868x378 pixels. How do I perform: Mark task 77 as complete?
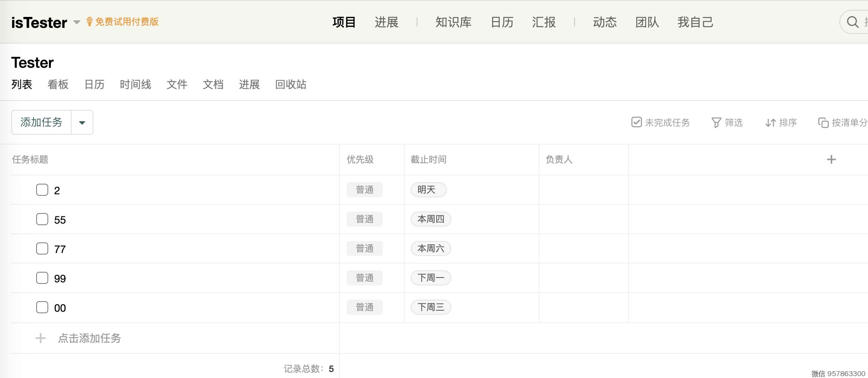pyautogui.click(x=42, y=248)
